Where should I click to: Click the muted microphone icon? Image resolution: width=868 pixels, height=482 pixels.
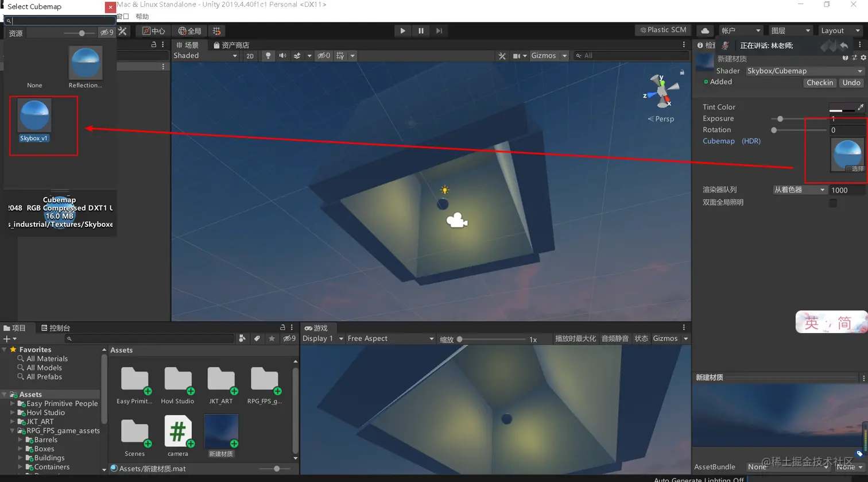725,45
